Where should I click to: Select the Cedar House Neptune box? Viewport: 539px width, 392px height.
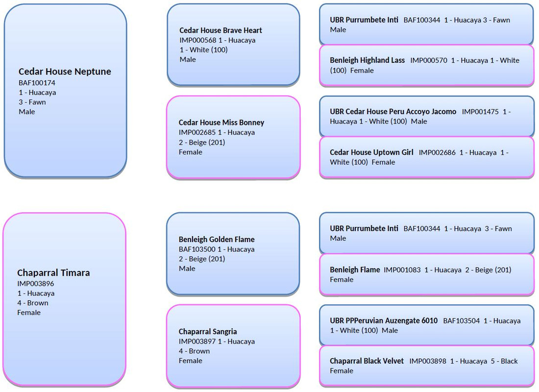pos(65,91)
